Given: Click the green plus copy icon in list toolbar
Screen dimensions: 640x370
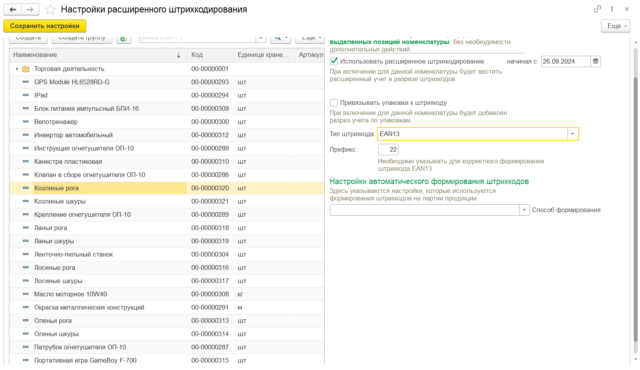Looking at the screenshot, I should 123,39.
